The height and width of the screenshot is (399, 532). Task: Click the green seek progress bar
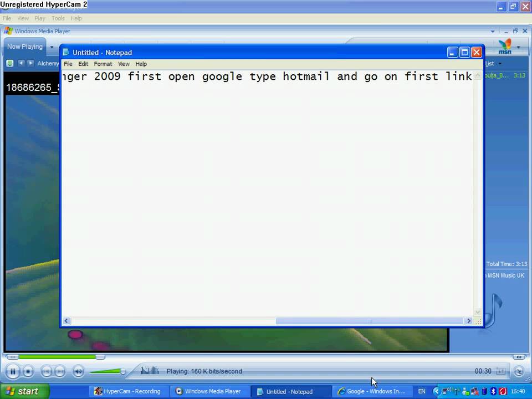point(57,356)
